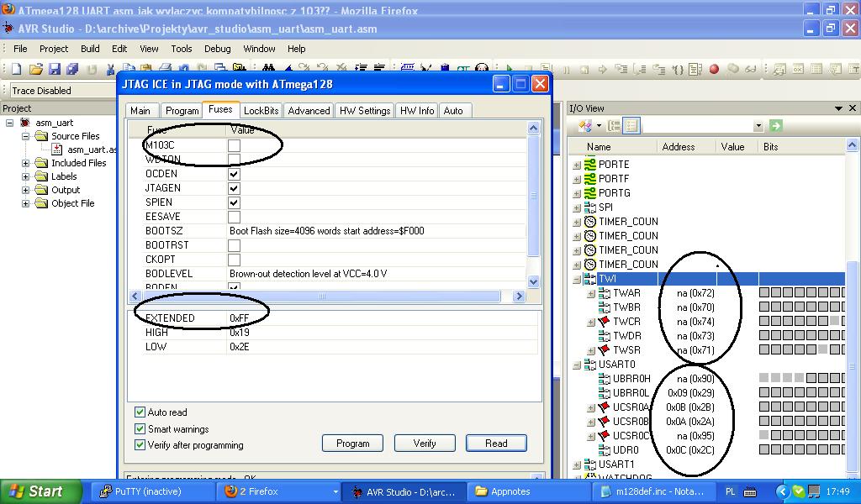Click the I/O View filter icon
This screenshot has width=861, height=504.
tap(585, 126)
